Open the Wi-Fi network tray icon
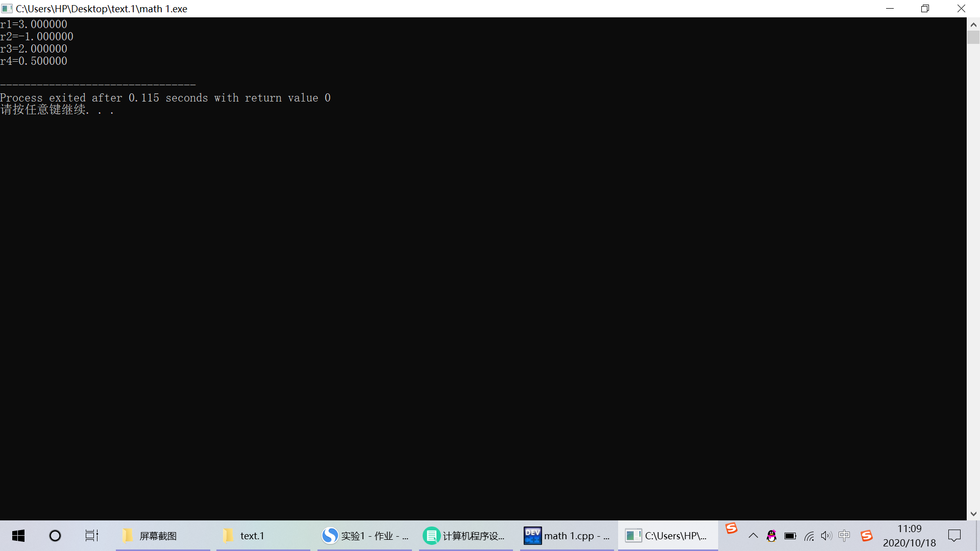 [809, 536]
